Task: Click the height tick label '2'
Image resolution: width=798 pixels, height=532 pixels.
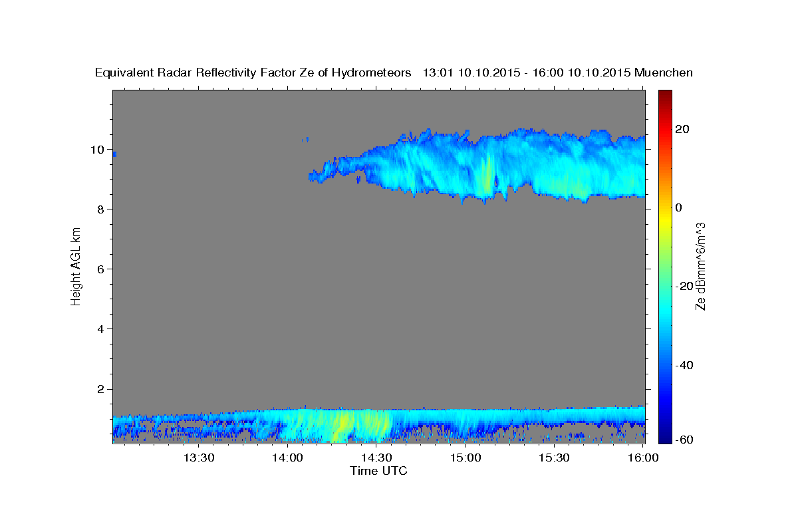Action: 102,388
